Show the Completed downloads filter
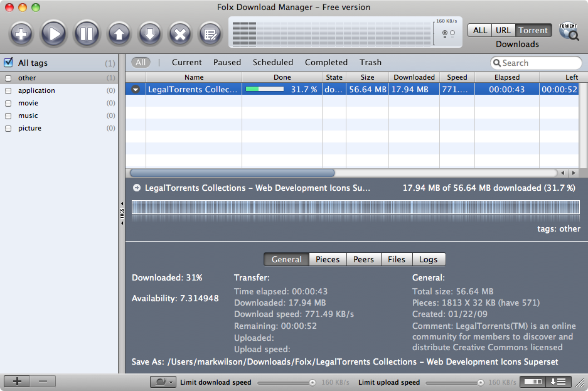This screenshot has width=588, height=391. [326, 62]
